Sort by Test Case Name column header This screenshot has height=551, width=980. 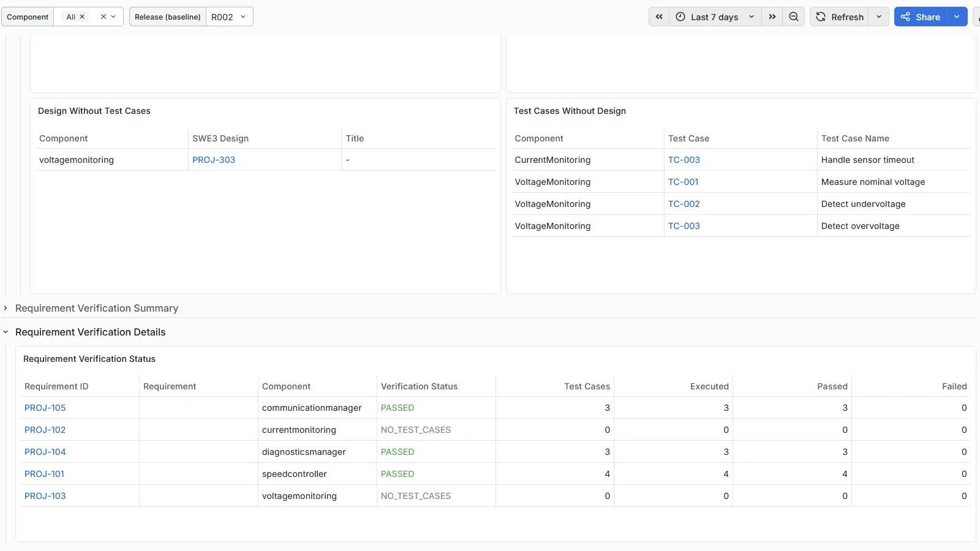(x=855, y=138)
